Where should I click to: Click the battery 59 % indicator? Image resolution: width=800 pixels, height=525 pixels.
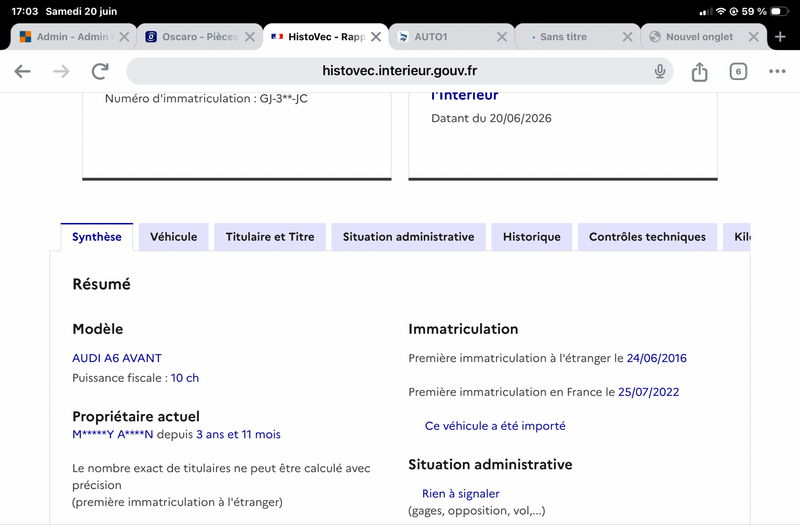pos(765,11)
